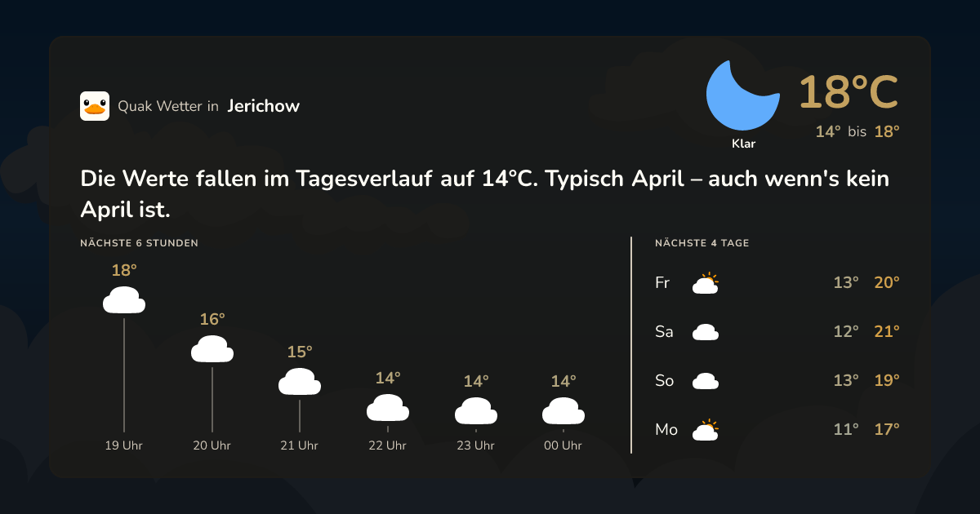Click Sunday's high temperature 19°
The image size is (980, 514).
pyautogui.click(x=887, y=381)
